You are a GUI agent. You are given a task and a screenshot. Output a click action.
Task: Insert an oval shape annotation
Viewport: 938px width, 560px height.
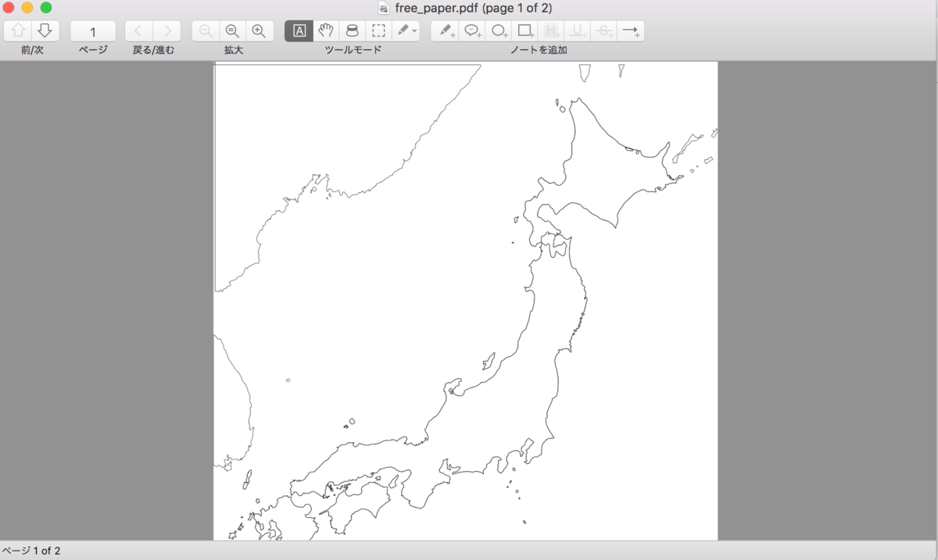497,30
